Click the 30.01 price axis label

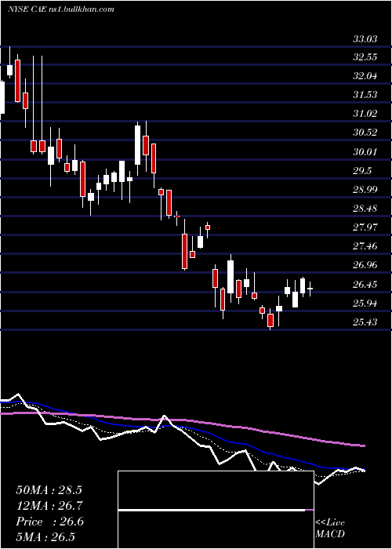pyautogui.click(x=365, y=152)
